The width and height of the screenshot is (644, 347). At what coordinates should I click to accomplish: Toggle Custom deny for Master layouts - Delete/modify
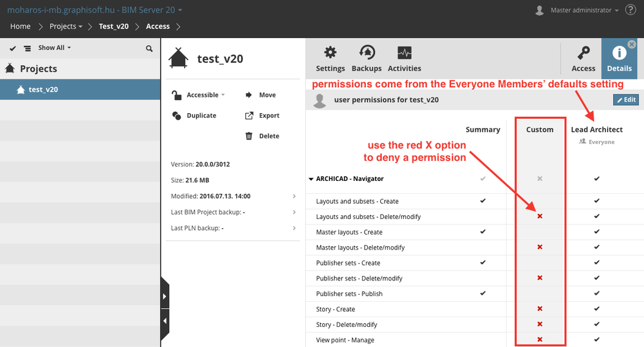pos(539,247)
